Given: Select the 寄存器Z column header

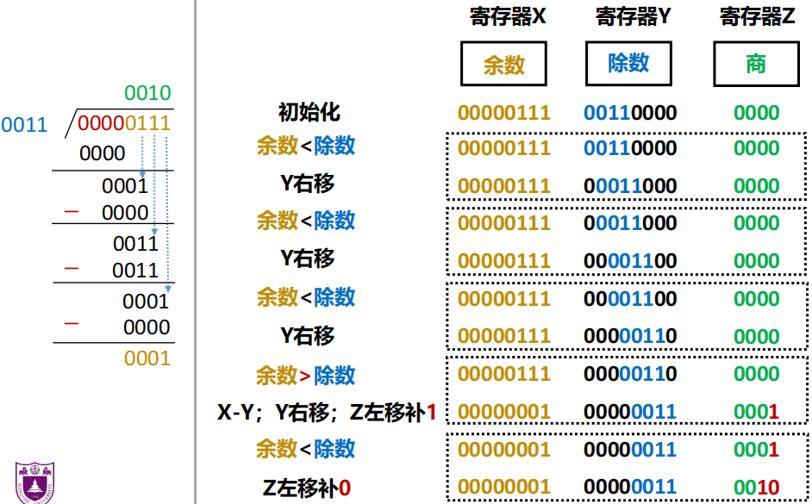Looking at the screenshot, I should coord(757,17).
